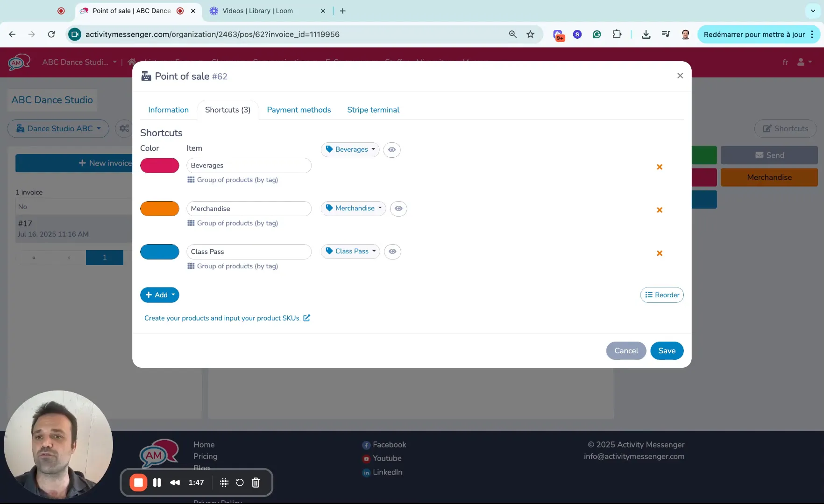Open the Stripe terminal tab
Image resolution: width=824 pixels, height=504 pixels.
pyautogui.click(x=373, y=110)
